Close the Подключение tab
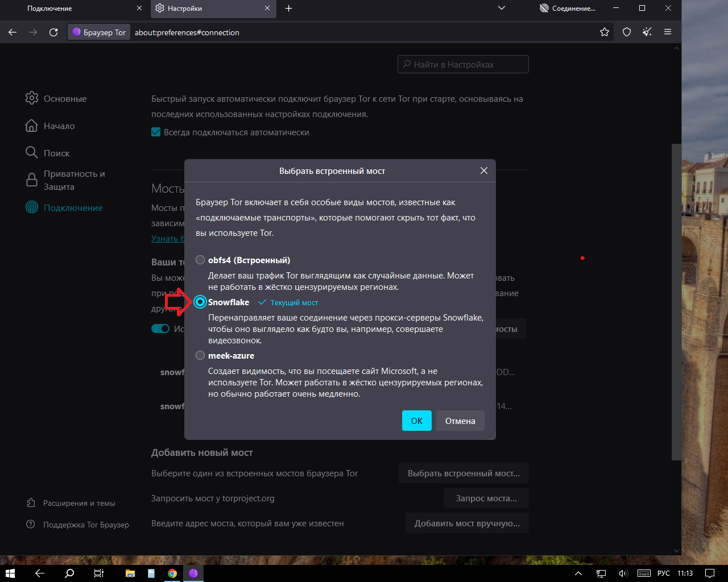 pyautogui.click(x=139, y=9)
